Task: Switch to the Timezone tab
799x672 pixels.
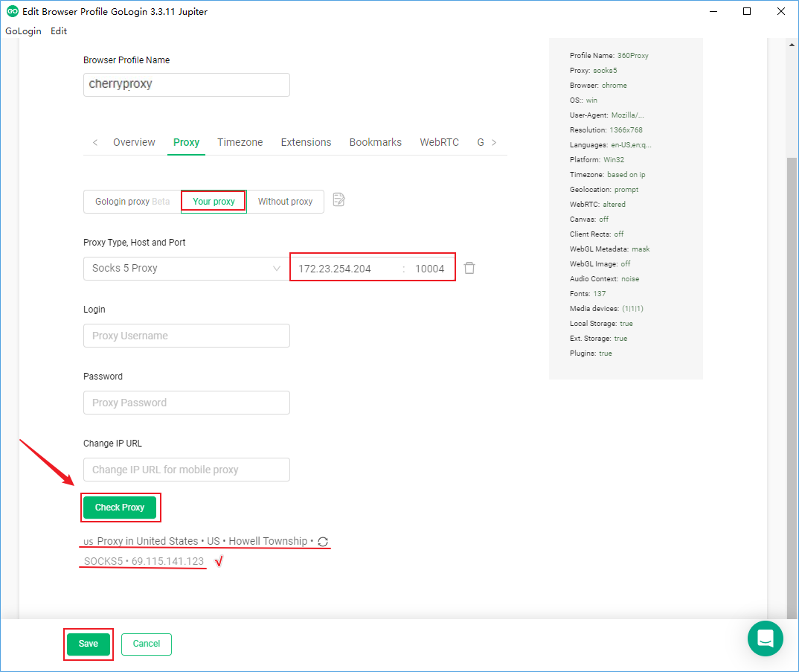Action: coord(240,142)
